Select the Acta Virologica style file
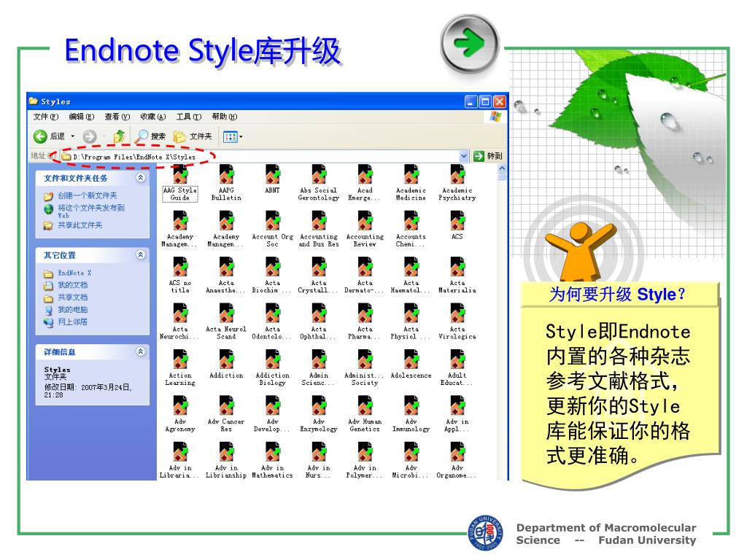 [x=457, y=322]
